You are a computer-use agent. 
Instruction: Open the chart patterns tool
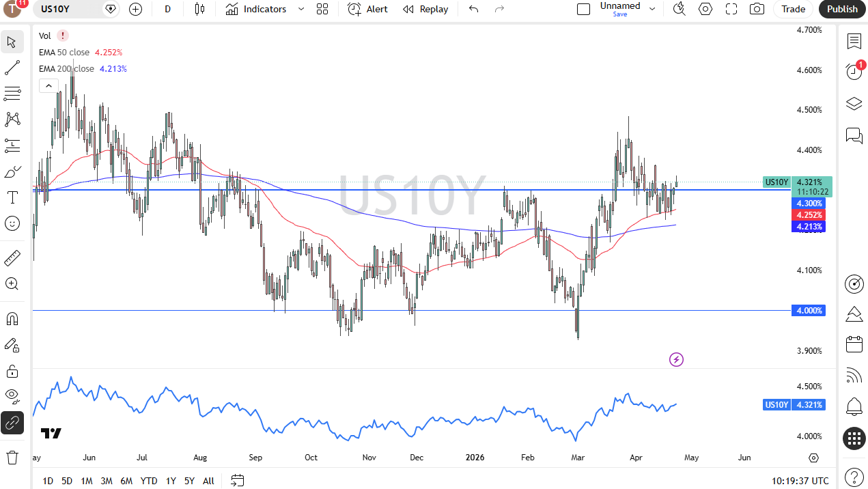[x=12, y=120]
